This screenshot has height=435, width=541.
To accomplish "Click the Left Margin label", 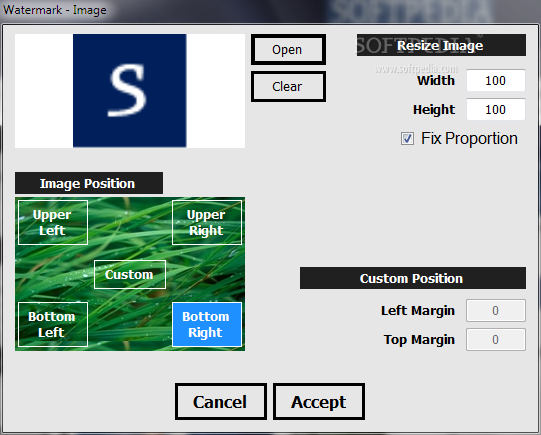I will coord(417,310).
